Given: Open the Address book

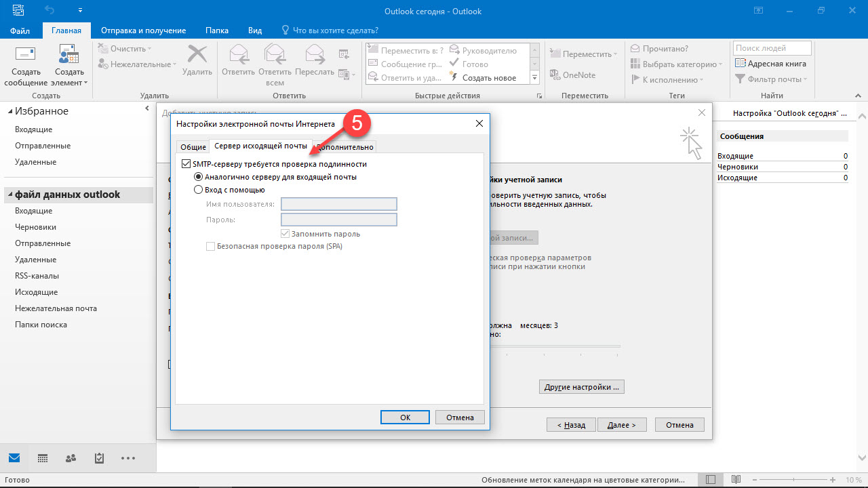Looking at the screenshot, I should point(770,64).
